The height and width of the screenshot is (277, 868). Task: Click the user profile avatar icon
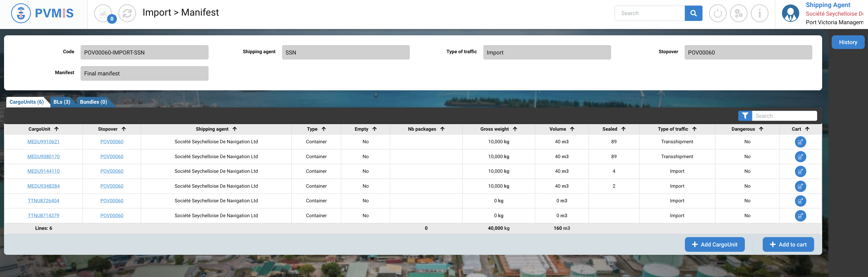tap(790, 13)
